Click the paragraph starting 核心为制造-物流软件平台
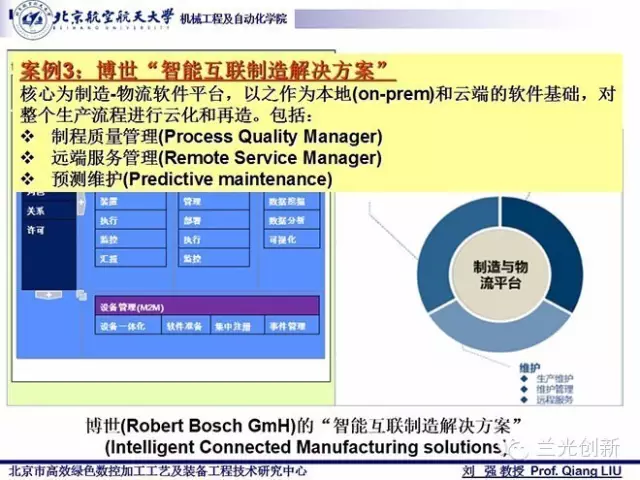Screen dimensions: 640x480 tap(318, 105)
